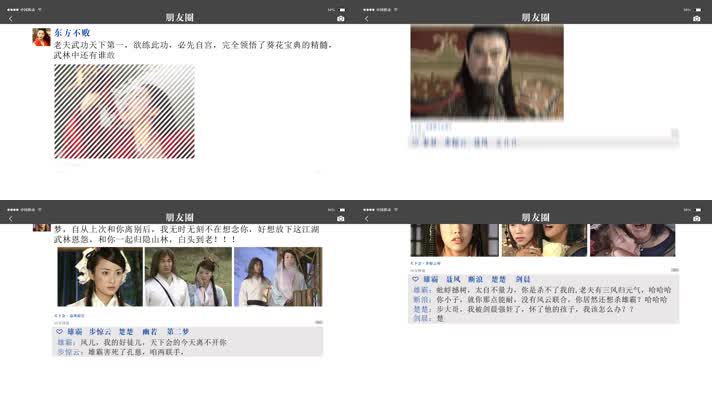View photo of screaming man with woman

coord(633,240)
